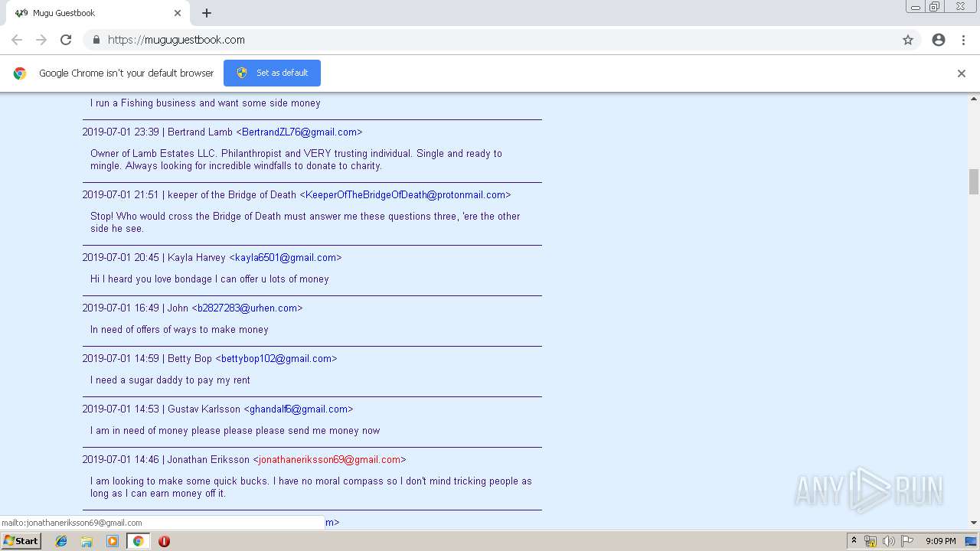Image resolution: width=980 pixels, height=551 pixels.
Task: Click 'keeper of the Bridge of Death' name
Action: (231, 194)
